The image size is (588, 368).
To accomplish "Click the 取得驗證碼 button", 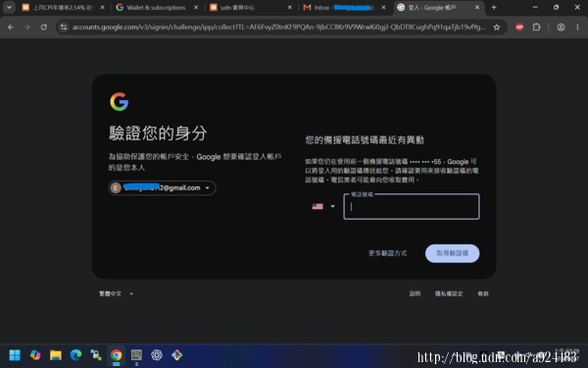I will coord(452,253).
